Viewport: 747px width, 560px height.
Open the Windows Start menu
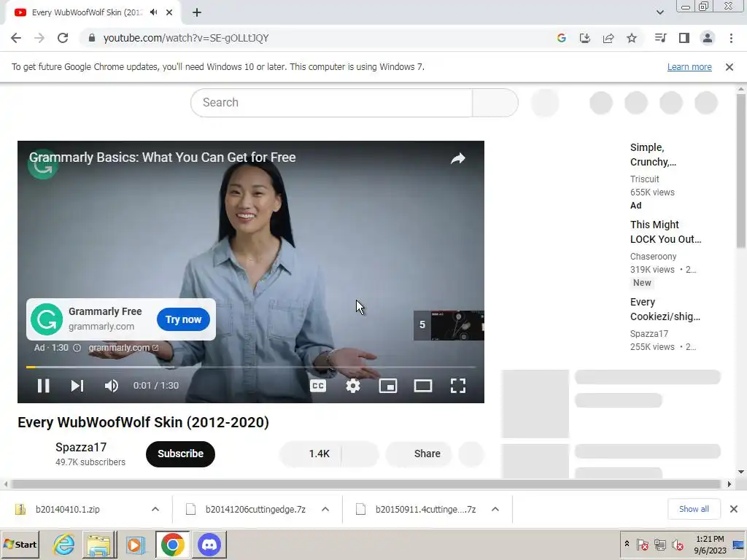click(x=20, y=544)
